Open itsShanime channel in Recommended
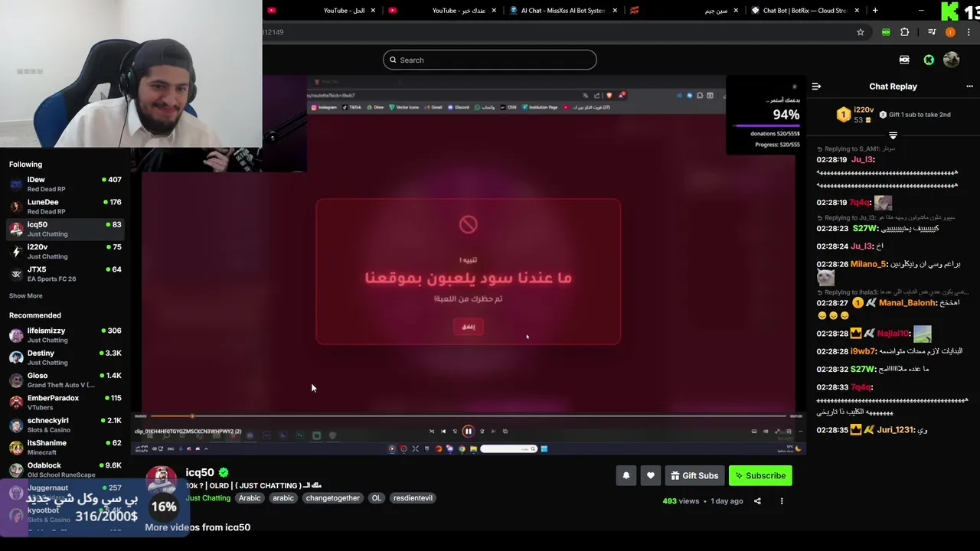 point(65,447)
